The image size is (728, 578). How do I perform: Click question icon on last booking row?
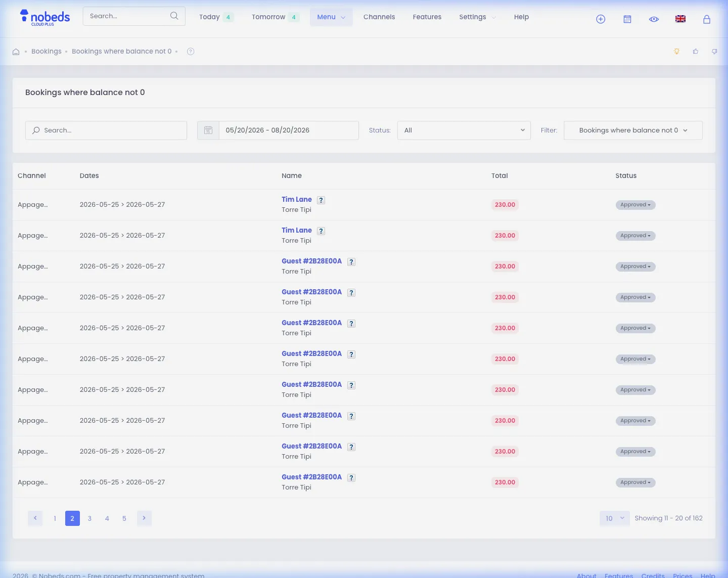tap(351, 478)
